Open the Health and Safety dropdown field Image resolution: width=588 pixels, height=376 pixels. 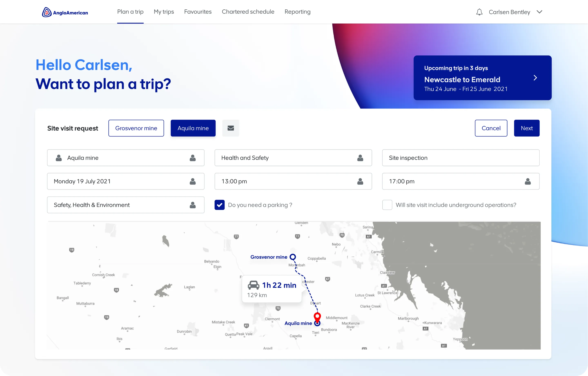tap(293, 158)
